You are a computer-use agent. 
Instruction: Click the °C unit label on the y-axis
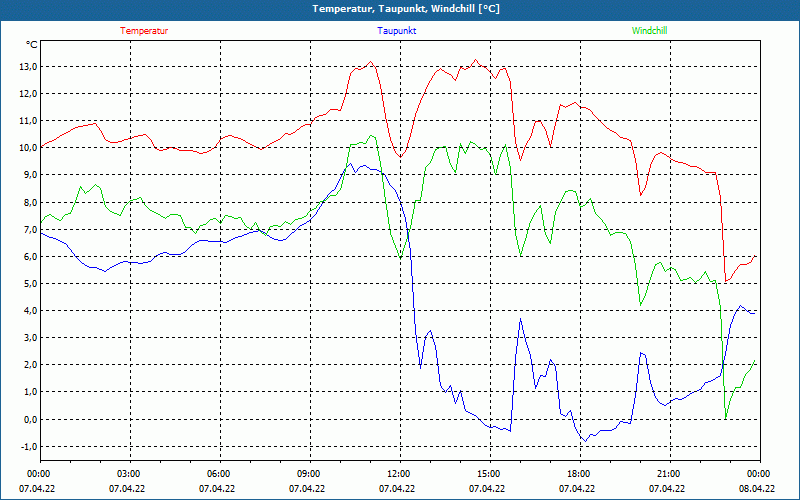click(x=32, y=45)
